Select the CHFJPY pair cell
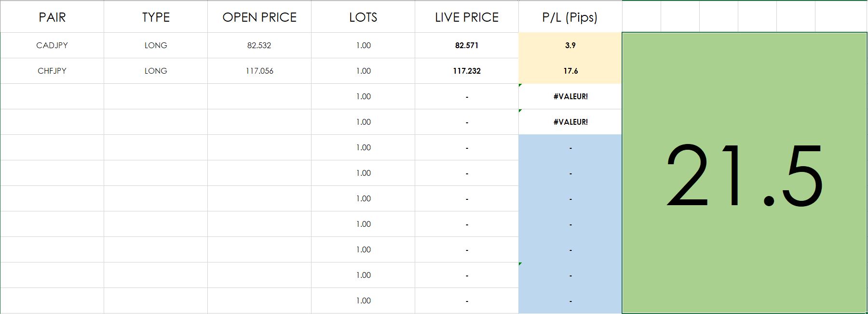This screenshot has height=314, width=868. (52, 71)
